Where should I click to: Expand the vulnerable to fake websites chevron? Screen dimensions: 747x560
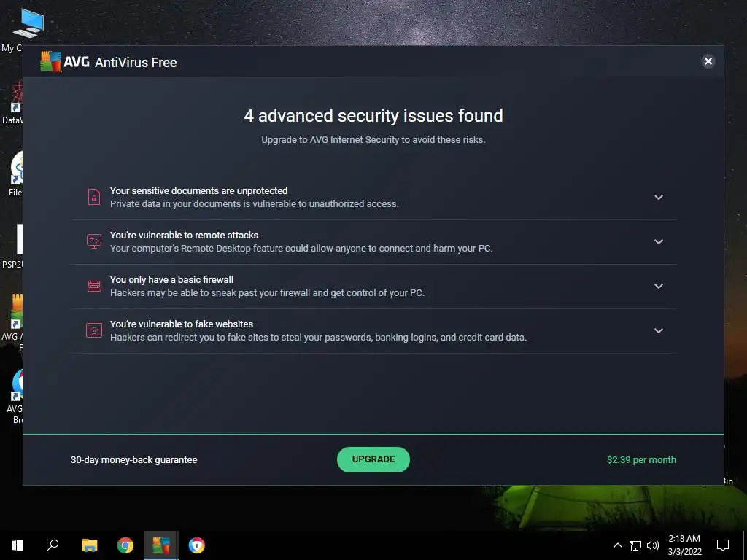pos(659,330)
